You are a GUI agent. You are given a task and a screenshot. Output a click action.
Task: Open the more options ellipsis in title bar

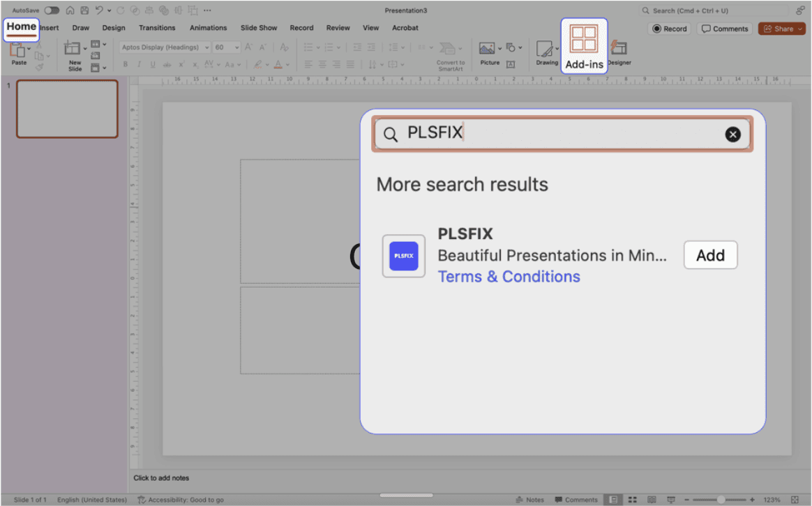pos(207,10)
